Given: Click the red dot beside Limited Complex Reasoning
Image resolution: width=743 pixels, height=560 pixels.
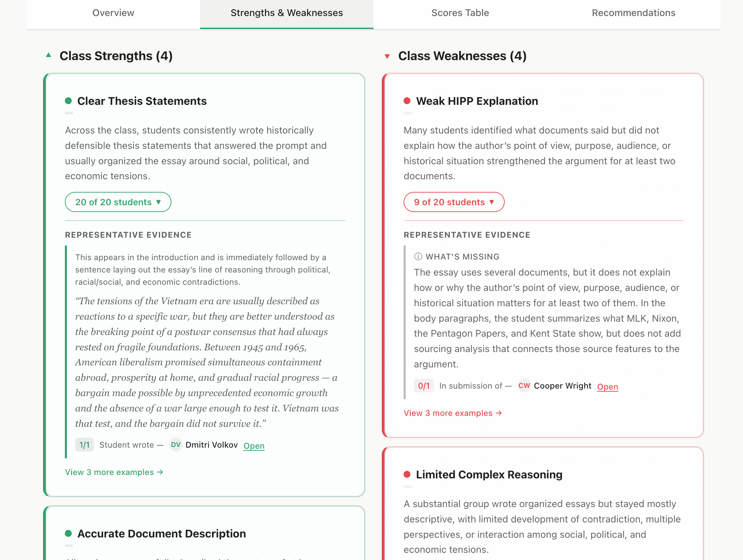Looking at the screenshot, I should pyautogui.click(x=407, y=474).
